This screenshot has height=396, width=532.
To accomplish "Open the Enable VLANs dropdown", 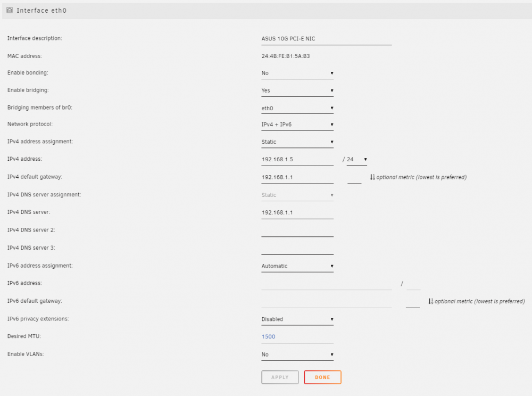I will point(297,354).
